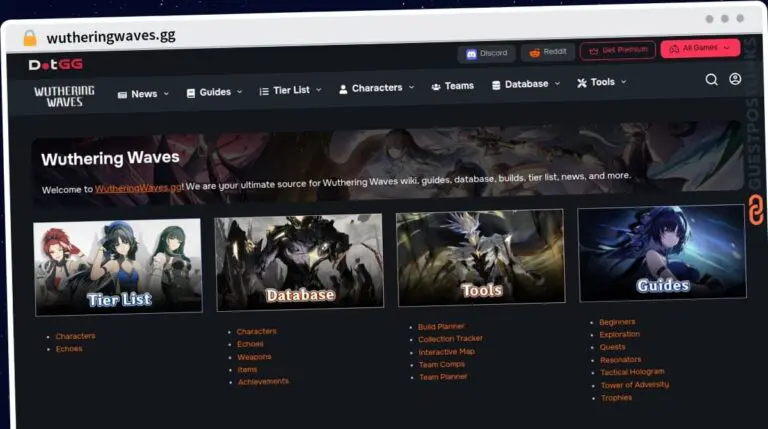
Task: Open the Achievements database link
Action: click(x=264, y=381)
